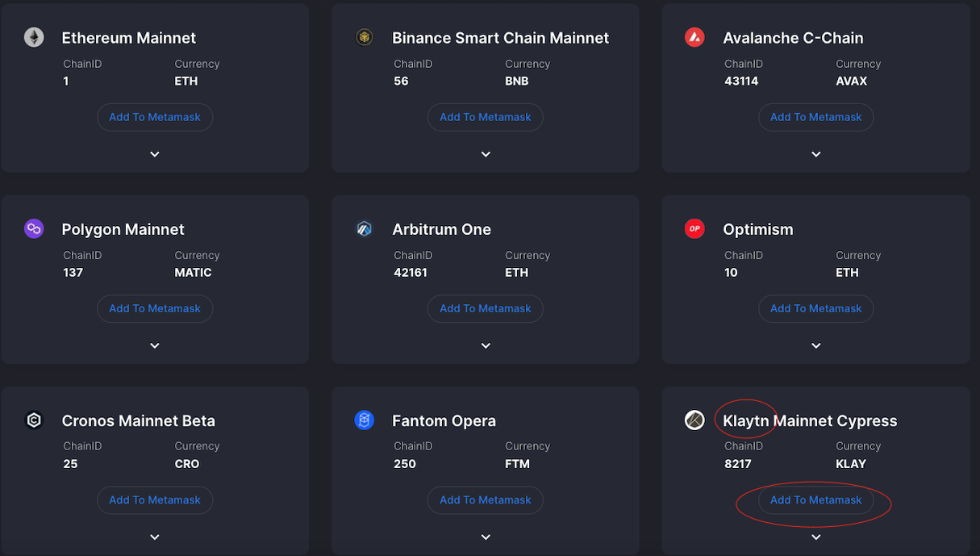Click the Optimism OP logo icon

pos(694,228)
